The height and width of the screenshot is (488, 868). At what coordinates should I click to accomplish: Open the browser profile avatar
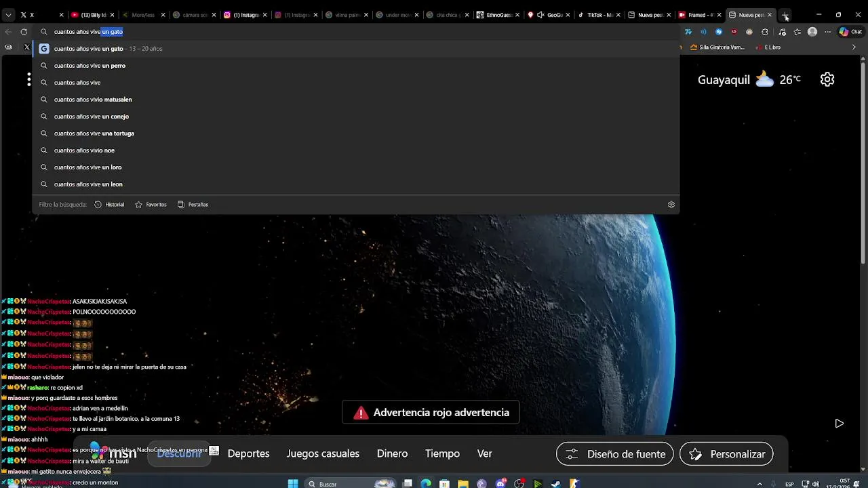click(x=812, y=32)
